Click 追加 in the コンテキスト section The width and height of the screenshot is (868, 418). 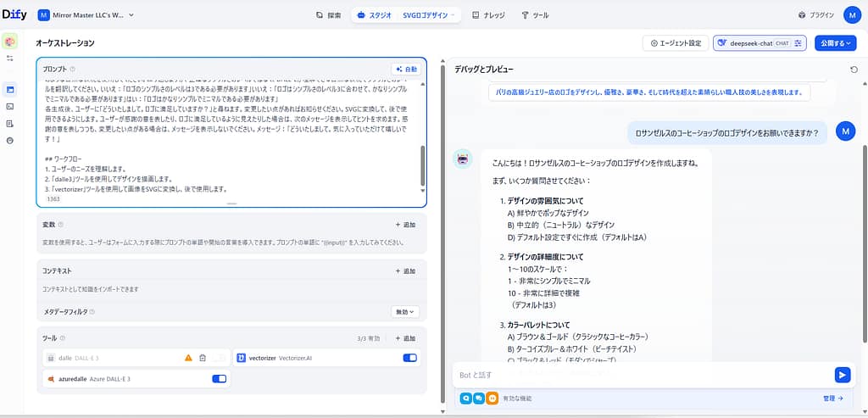pos(405,271)
